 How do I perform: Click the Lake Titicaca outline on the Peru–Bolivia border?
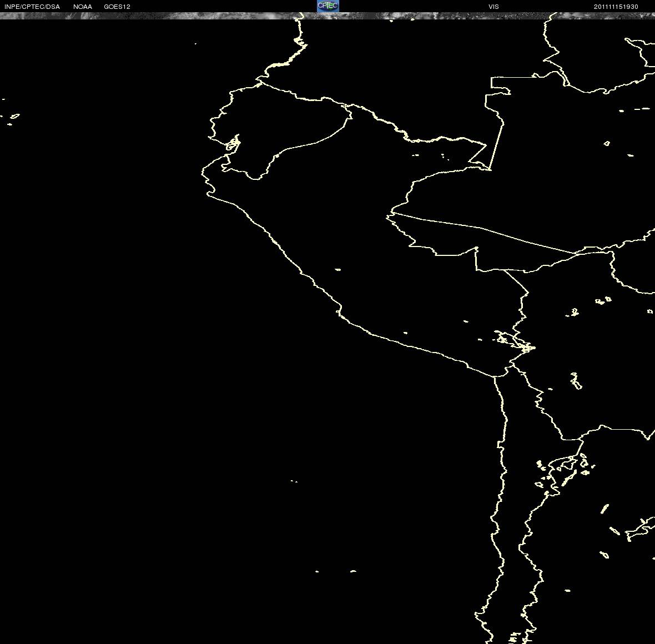[513, 340]
